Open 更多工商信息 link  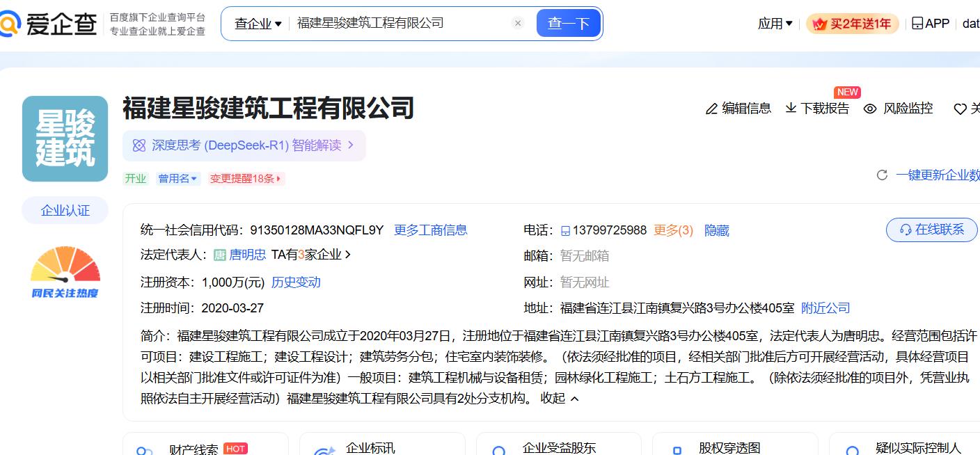tap(430, 230)
